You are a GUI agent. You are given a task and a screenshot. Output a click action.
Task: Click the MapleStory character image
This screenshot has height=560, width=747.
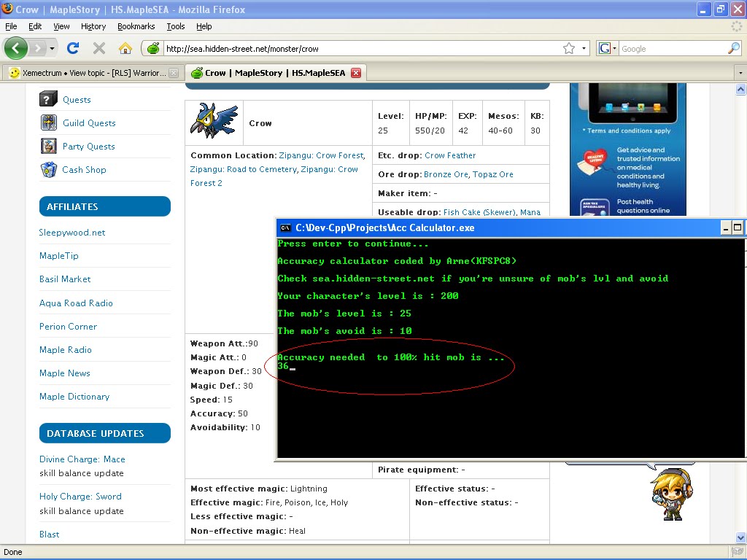[x=672, y=494]
